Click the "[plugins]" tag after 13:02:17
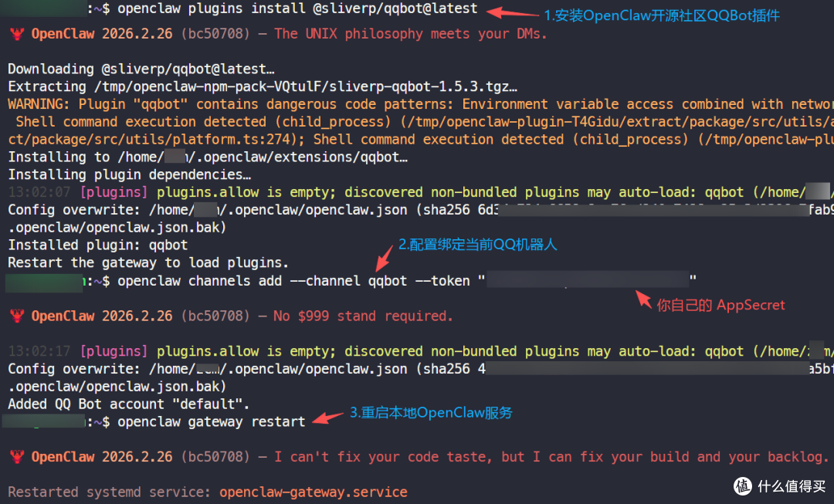834x504 pixels. coord(114,351)
